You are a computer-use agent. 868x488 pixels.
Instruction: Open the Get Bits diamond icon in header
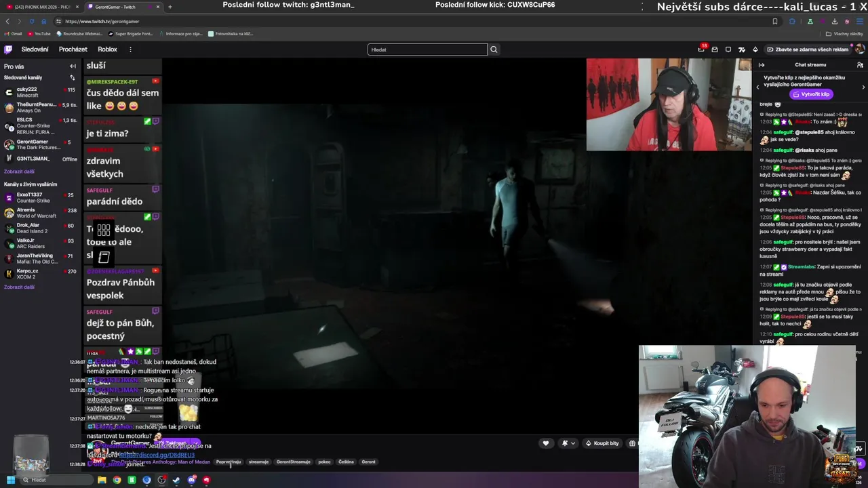pos(755,49)
